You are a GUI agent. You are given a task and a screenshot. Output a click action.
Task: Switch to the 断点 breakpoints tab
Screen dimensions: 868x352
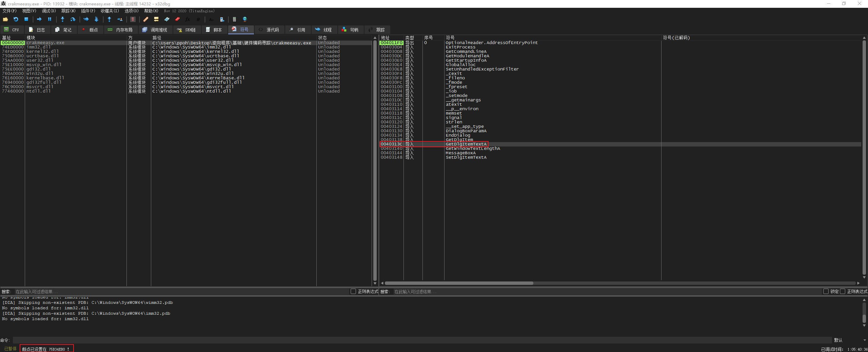(90, 30)
